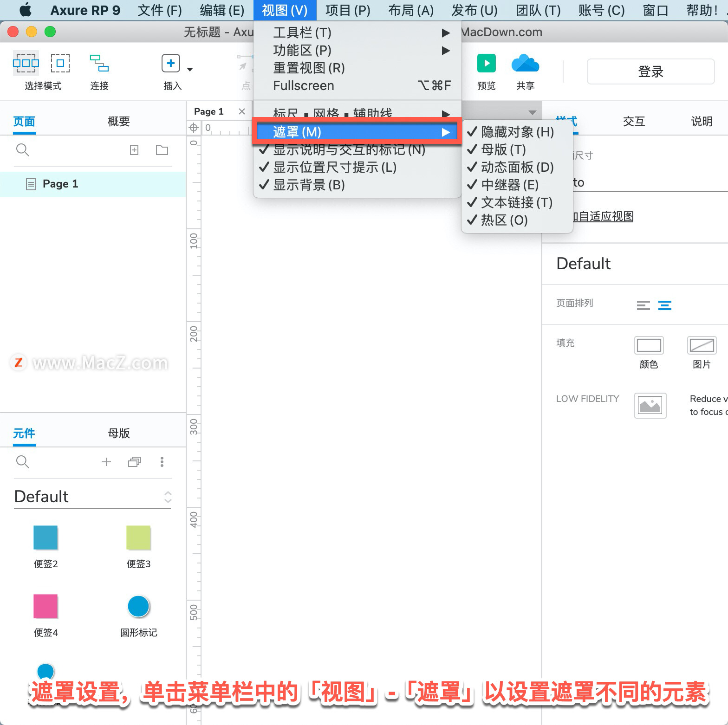Toggle 显示说明与交互的标记 (N)
Screen dimensions: 728x725
(x=357, y=150)
